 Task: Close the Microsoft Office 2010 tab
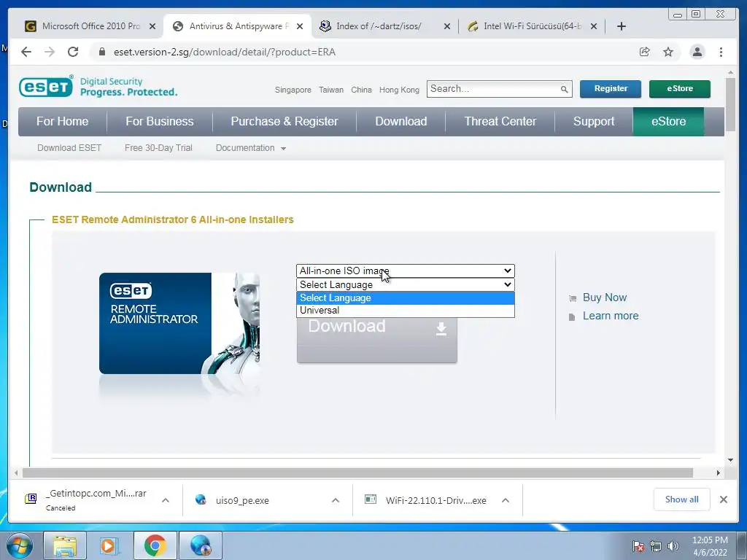pyautogui.click(x=152, y=26)
